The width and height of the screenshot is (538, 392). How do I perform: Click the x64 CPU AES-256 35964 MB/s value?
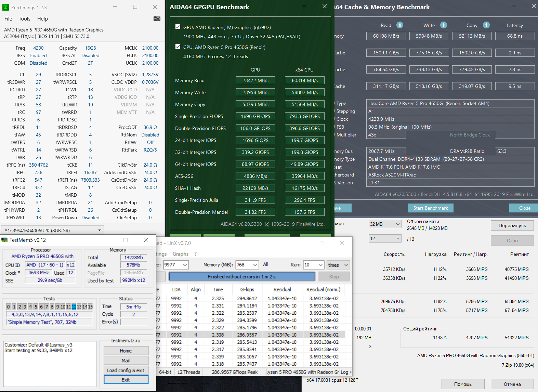point(305,176)
